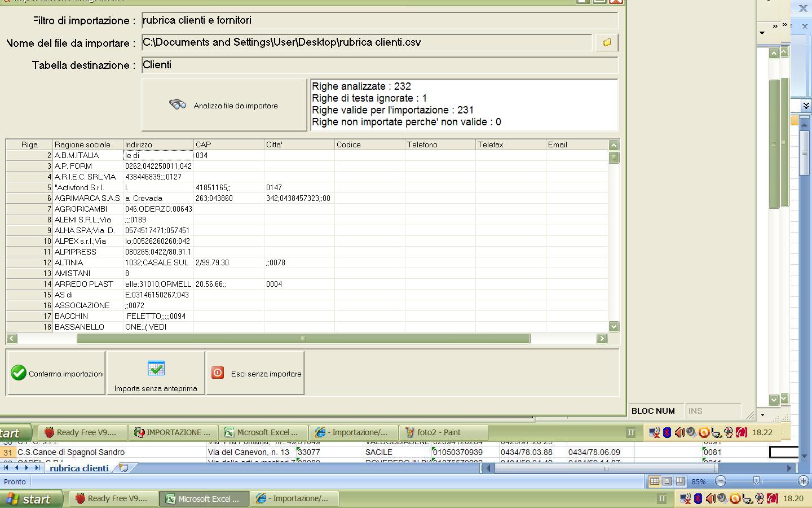Switch Excel to Normal view
The height and width of the screenshot is (508, 812).
click(x=654, y=481)
